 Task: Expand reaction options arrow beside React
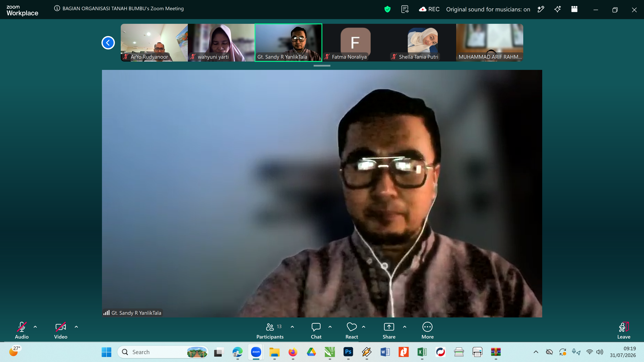click(364, 327)
